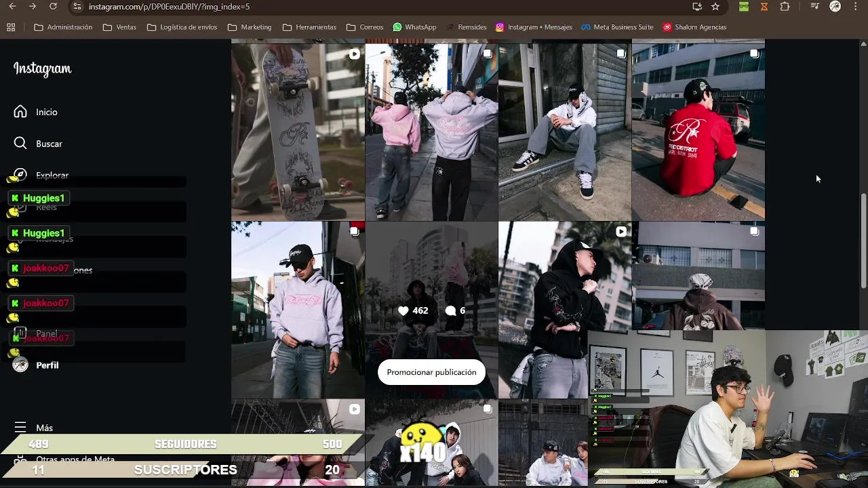Click Promocionar publicación button
Viewport: 868px width, 488px height.
[x=431, y=372]
